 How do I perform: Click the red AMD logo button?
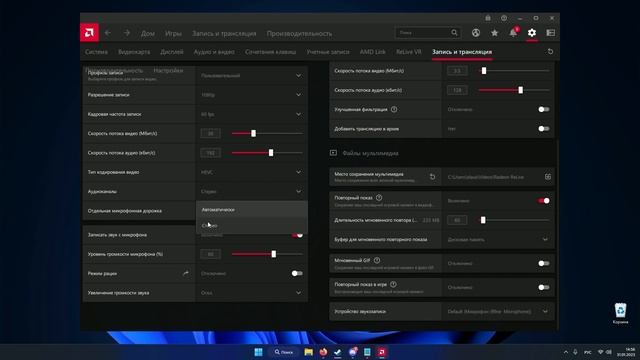coord(89,33)
